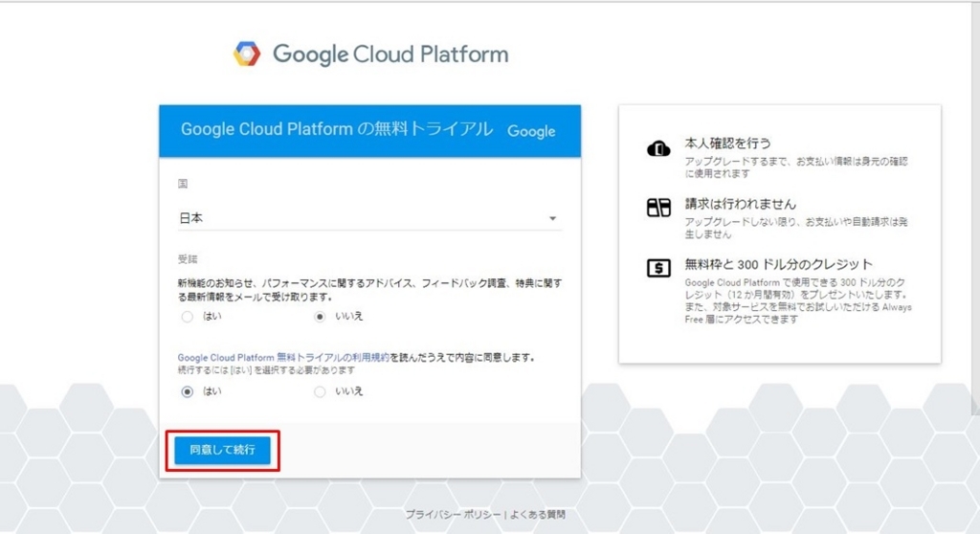
Task: Click the Google Cloud Platform の無料トライアル header text
Action: (336, 129)
